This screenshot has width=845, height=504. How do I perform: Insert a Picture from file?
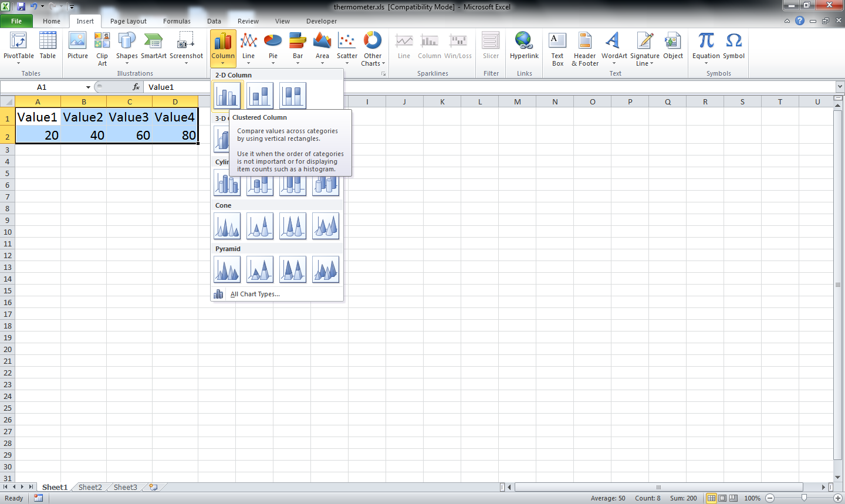coord(77,46)
